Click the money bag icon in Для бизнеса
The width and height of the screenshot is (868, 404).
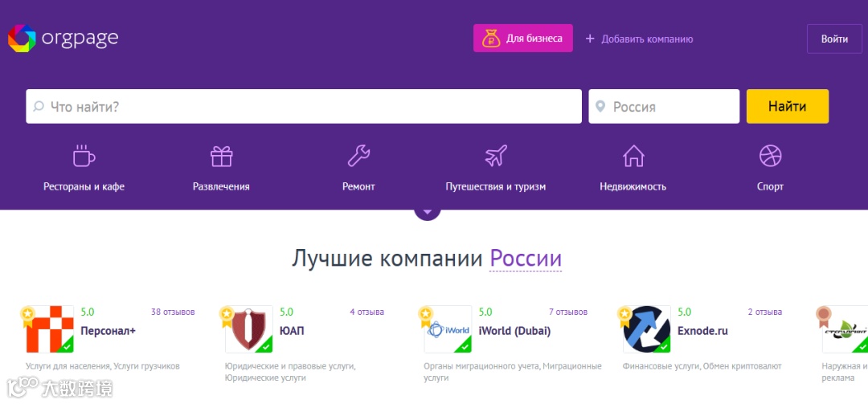pyautogui.click(x=491, y=39)
